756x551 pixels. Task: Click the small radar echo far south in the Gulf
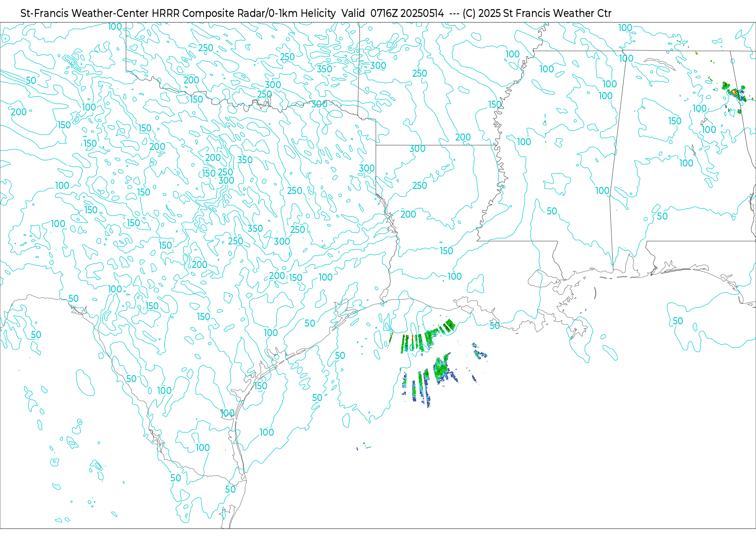tap(364, 446)
